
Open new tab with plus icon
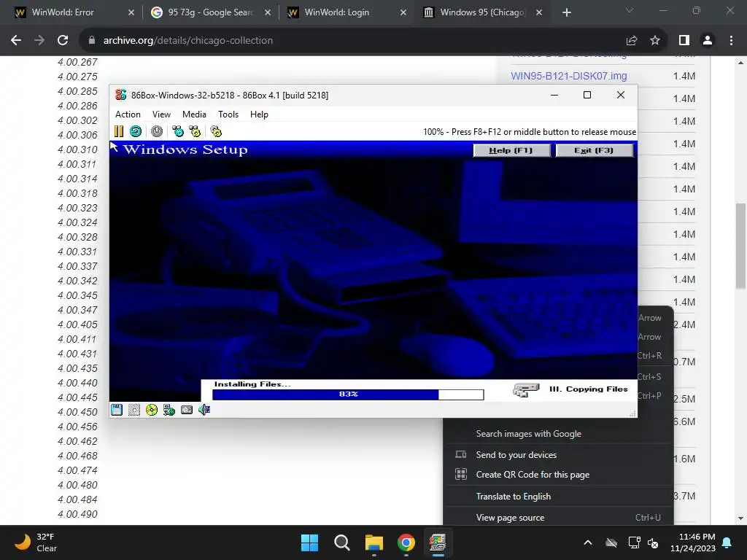point(566,12)
